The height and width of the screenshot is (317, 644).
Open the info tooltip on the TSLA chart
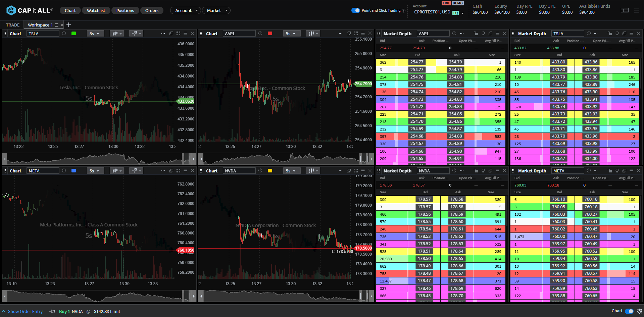point(64,33)
